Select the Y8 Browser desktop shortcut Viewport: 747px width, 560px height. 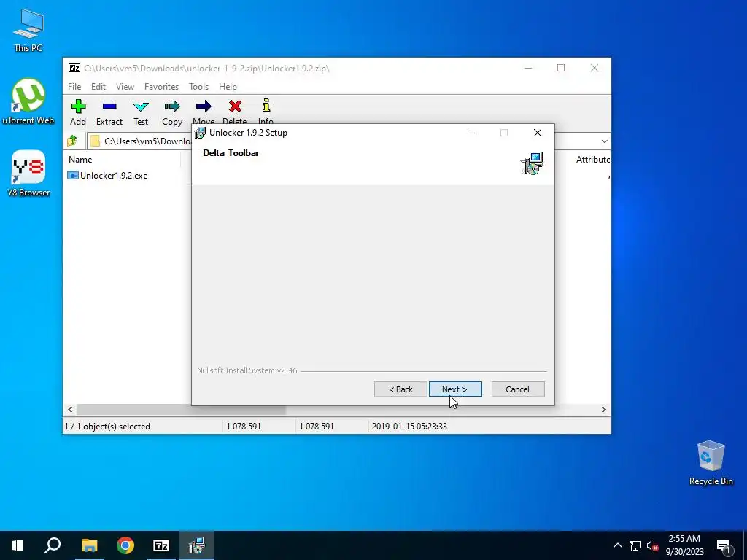28,174
